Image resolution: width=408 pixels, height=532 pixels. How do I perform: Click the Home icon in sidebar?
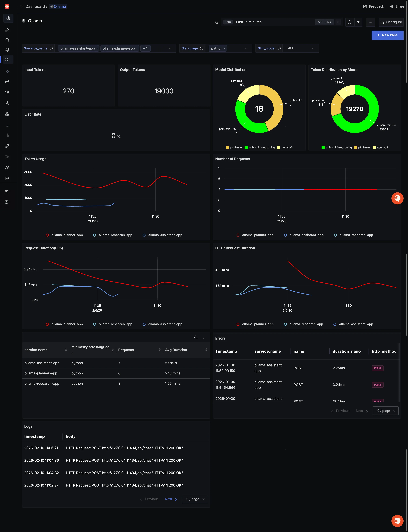[7, 30]
